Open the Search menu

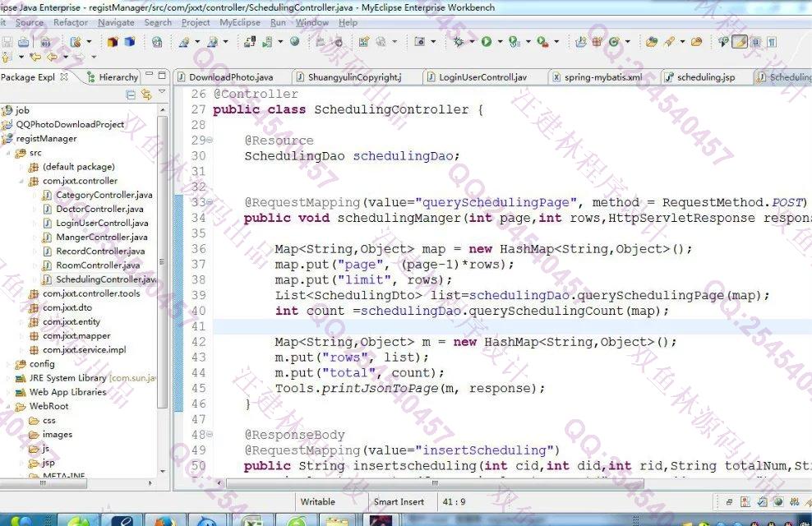tap(158, 22)
